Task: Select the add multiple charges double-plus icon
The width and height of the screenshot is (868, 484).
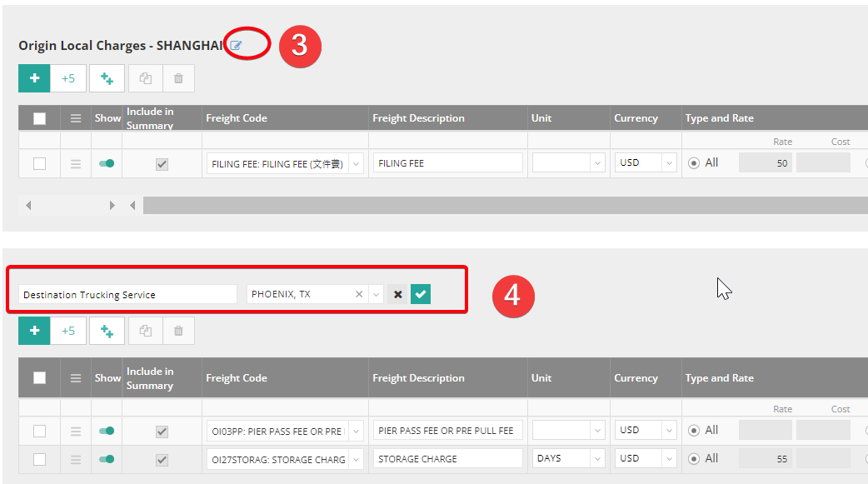Action: [107, 77]
